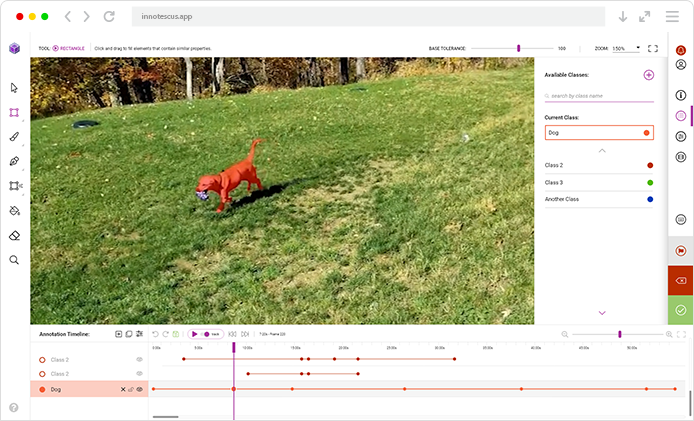Click the plus icon to add class
This screenshot has height=421, width=694.
[648, 75]
